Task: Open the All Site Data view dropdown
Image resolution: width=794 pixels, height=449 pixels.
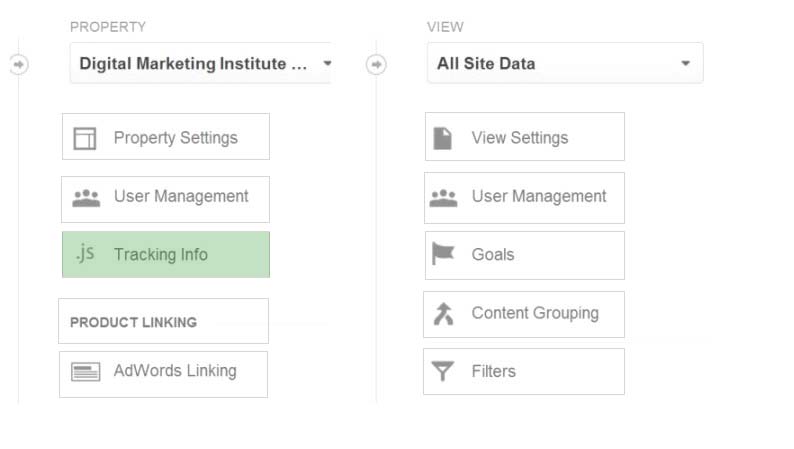Action: click(x=565, y=63)
